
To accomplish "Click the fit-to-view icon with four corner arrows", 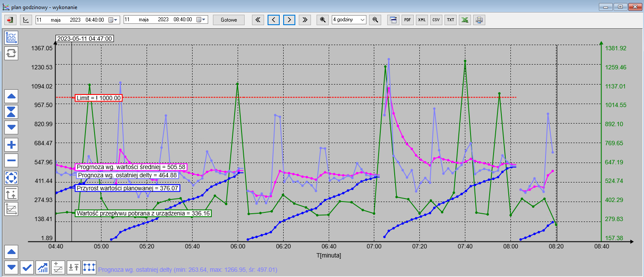I will coord(11,177).
